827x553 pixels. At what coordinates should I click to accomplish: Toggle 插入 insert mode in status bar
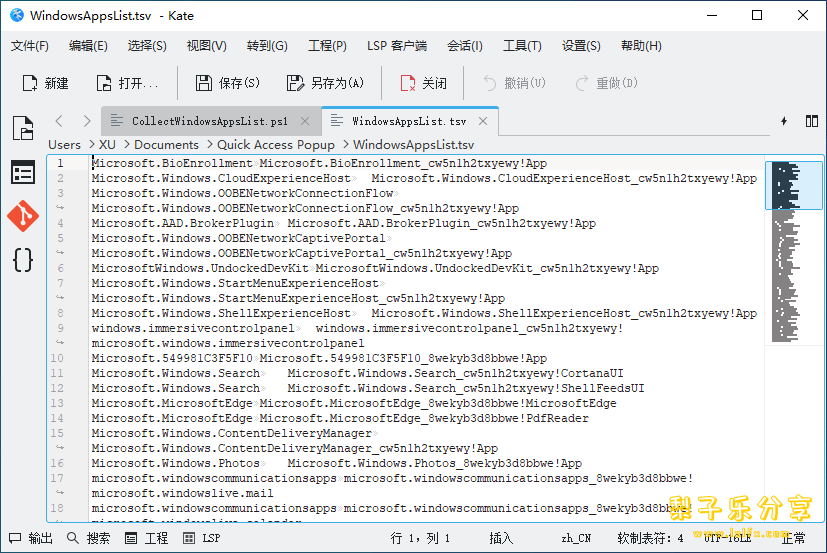(x=501, y=538)
